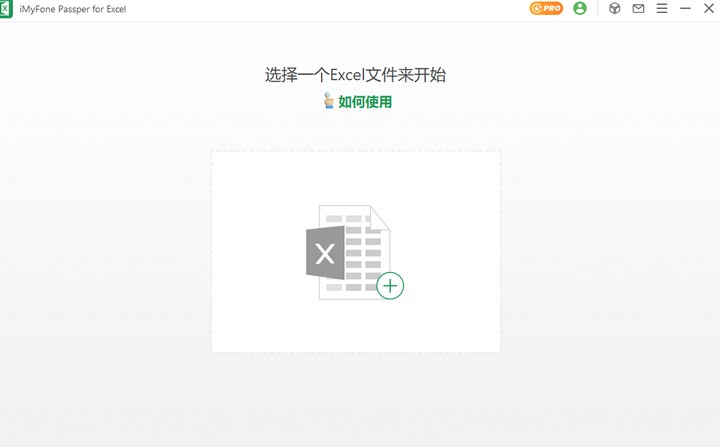Viewport: 720px width, 447px height.
Task: Open the hamburger menu icon
Action: tap(662, 8)
